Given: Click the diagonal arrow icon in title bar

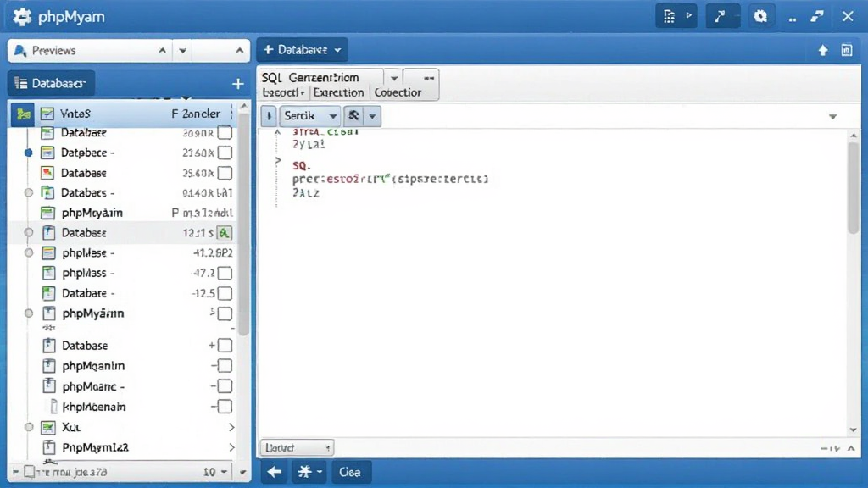Looking at the screenshot, I should click(721, 17).
